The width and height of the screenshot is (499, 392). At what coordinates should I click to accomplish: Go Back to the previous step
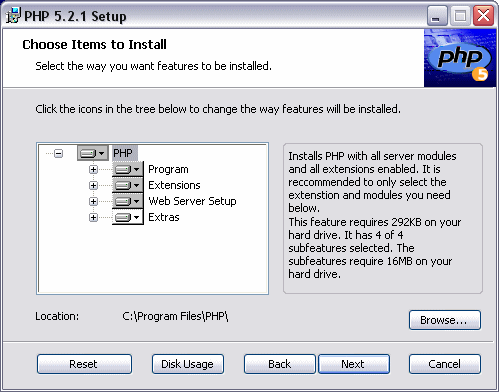tap(280, 364)
